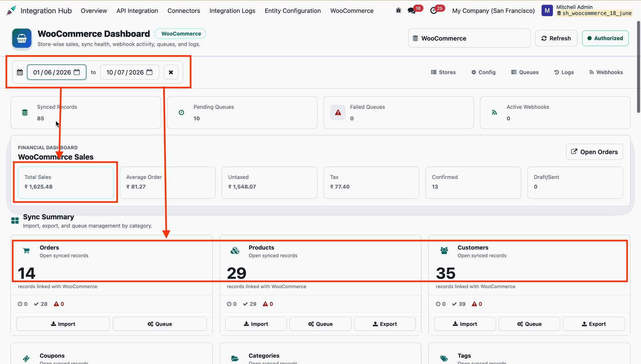Click the Integration Hub rocket logo

pos(11,11)
